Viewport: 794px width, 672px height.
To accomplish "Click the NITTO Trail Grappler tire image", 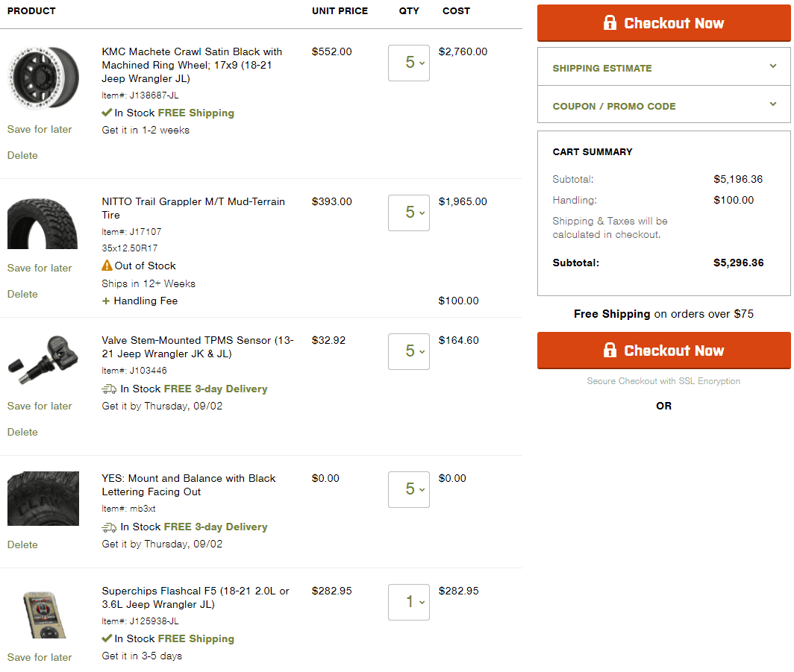I will tap(43, 224).
